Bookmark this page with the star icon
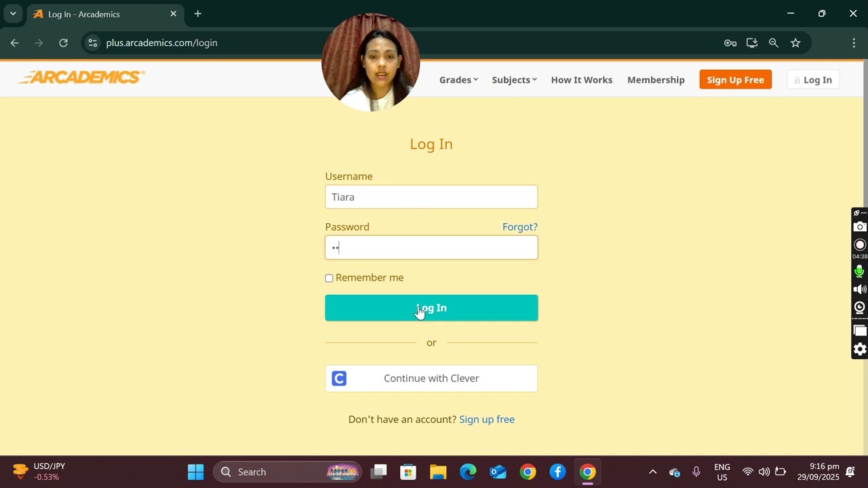 pos(795,43)
